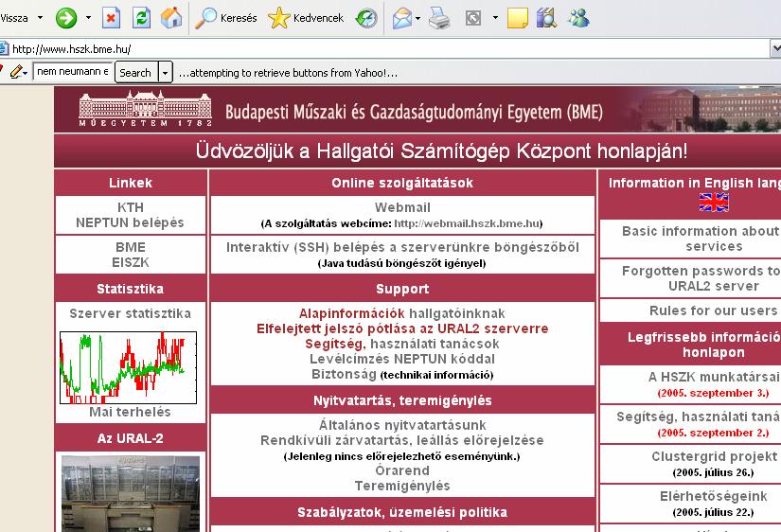
Task: Open Elfelejtett jelszó pótlása link
Action: pyautogui.click(x=402, y=328)
